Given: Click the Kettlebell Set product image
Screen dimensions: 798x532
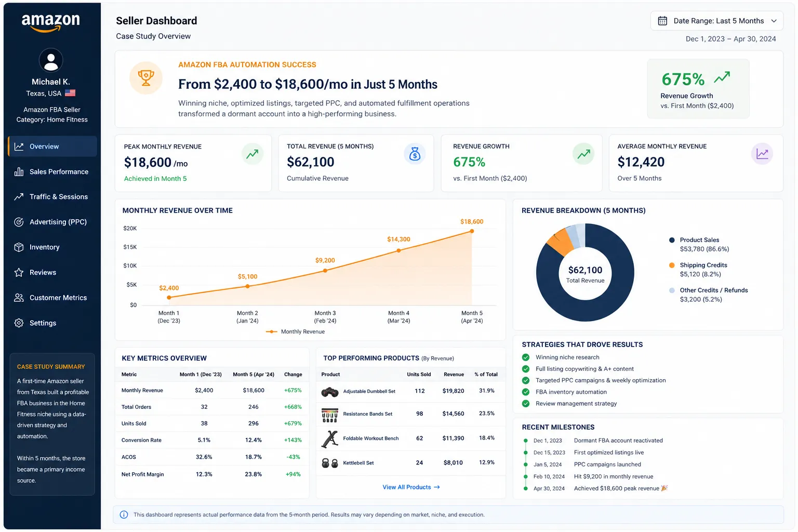Looking at the screenshot, I should [330, 463].
